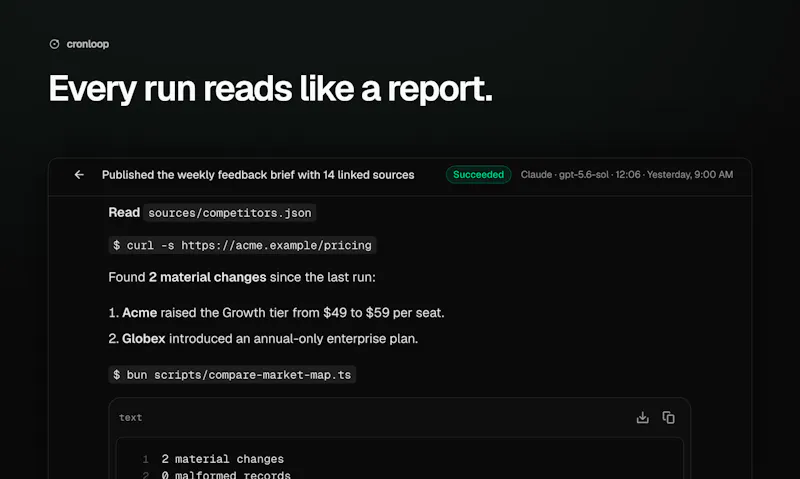800x479 pixels.
Task: Go back using the left arrow
Action: [x=79, y=175]
